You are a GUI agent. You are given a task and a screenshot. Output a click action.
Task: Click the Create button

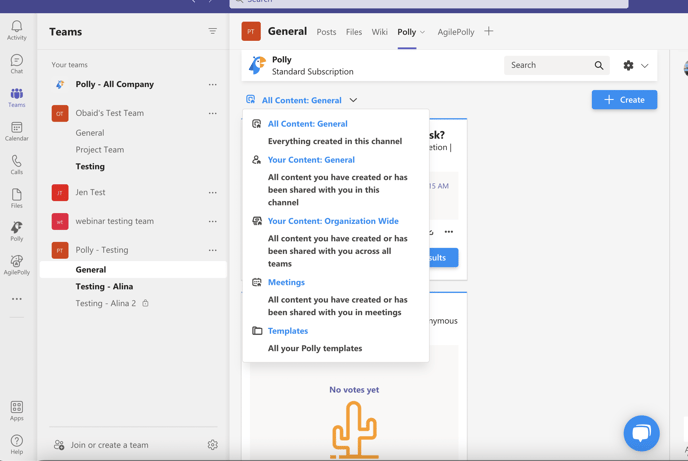click(x=624, y=100)
